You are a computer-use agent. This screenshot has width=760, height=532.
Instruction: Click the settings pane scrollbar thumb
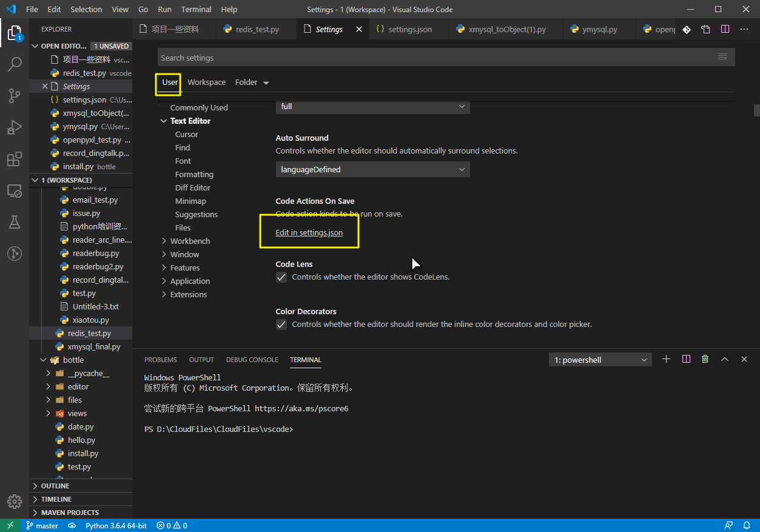(756, 110)
